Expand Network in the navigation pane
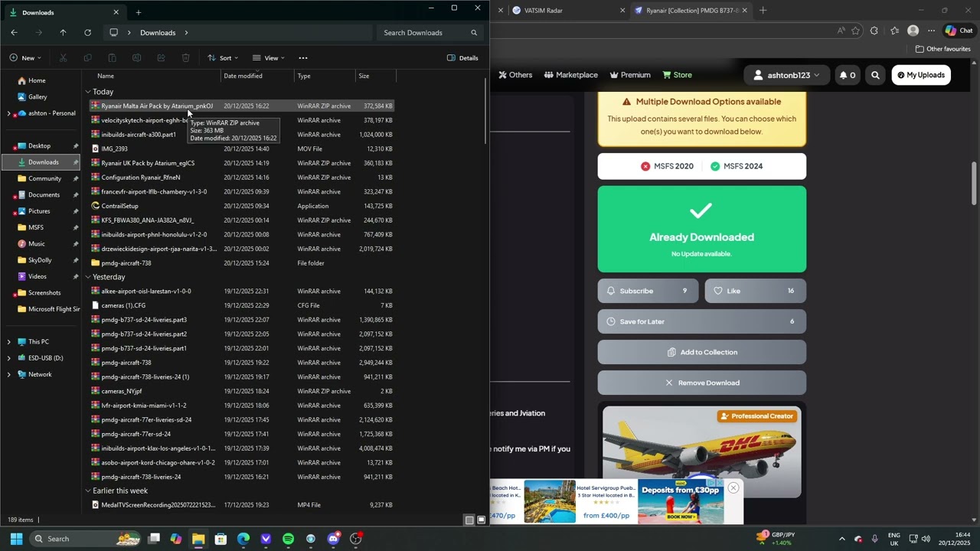The height and width of the screenshot is (551, 980). click(x=8, y=374)
